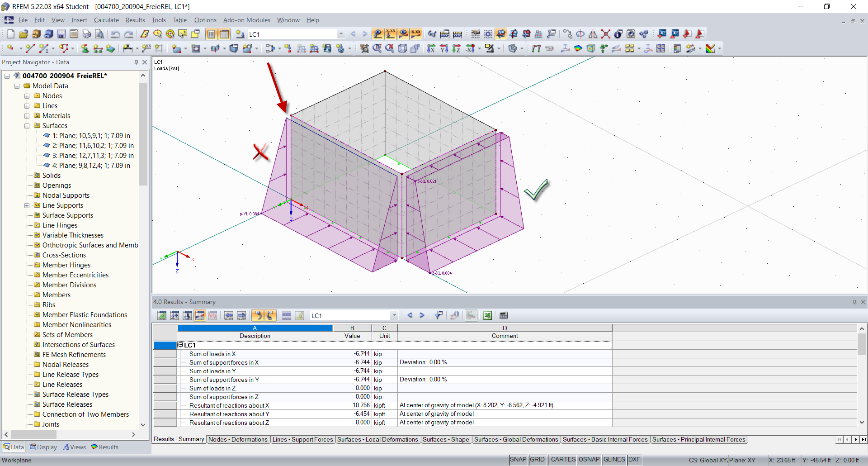
Task: Toggle the table display button
Action: click(224, 34)
